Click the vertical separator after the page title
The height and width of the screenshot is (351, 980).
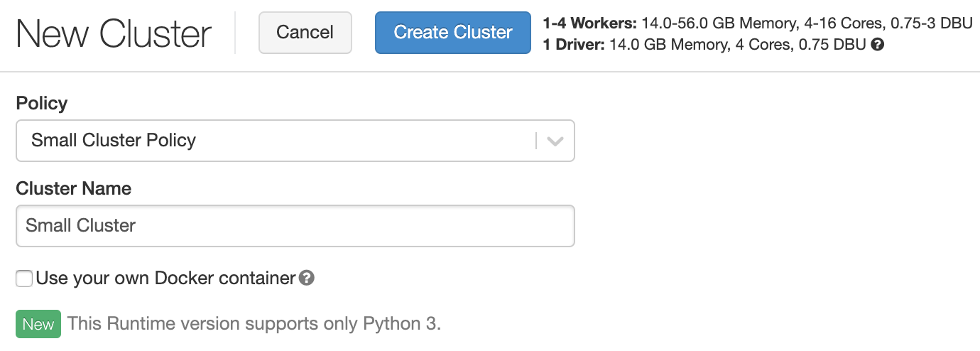235,33
